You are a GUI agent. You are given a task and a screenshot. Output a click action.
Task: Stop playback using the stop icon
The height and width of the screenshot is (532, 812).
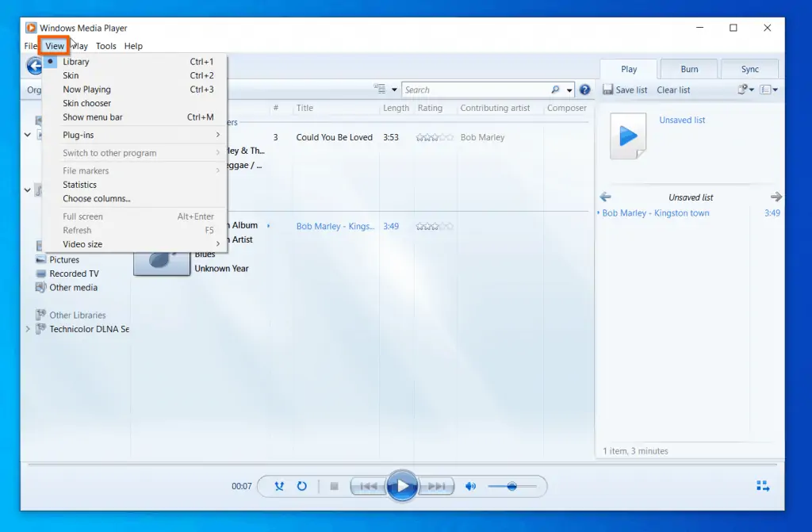[334, 486]
